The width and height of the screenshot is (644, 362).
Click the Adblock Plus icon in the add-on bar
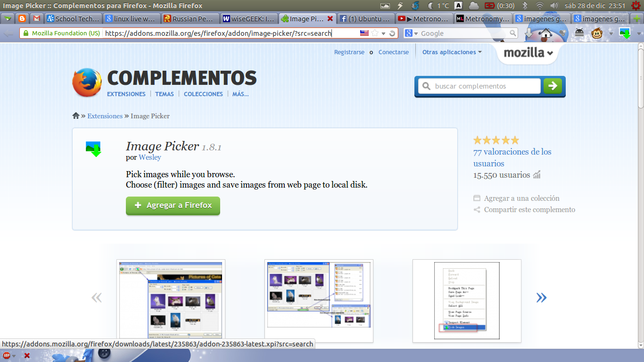click(x=7, y=355)
